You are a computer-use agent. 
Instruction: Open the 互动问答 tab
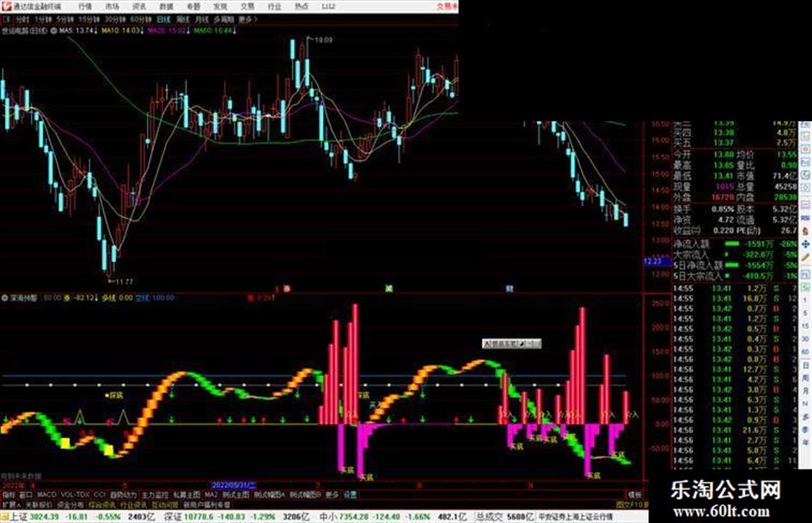[x=166, y=504]
